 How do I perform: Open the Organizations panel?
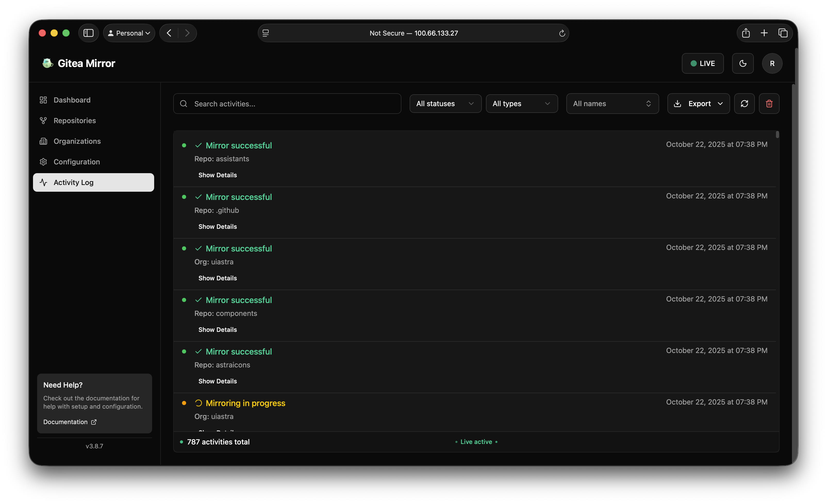point(77,141)
